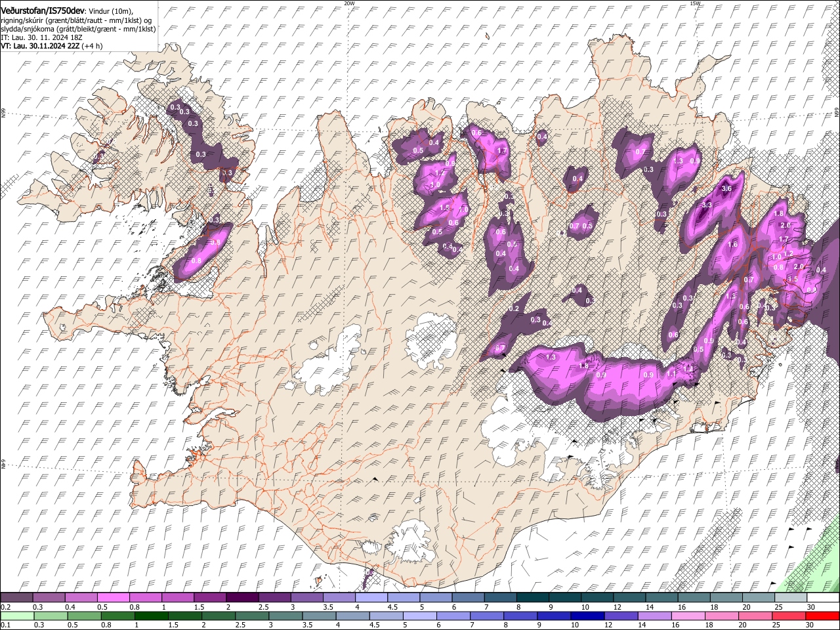Viewport: 840px width, 630px height.
Task: Click the "20W" longitude label
Action: point(349,3)
